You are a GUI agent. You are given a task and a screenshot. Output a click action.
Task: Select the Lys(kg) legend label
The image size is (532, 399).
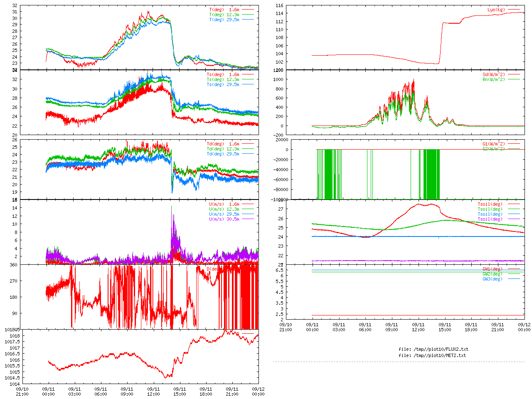click(497, 10)
